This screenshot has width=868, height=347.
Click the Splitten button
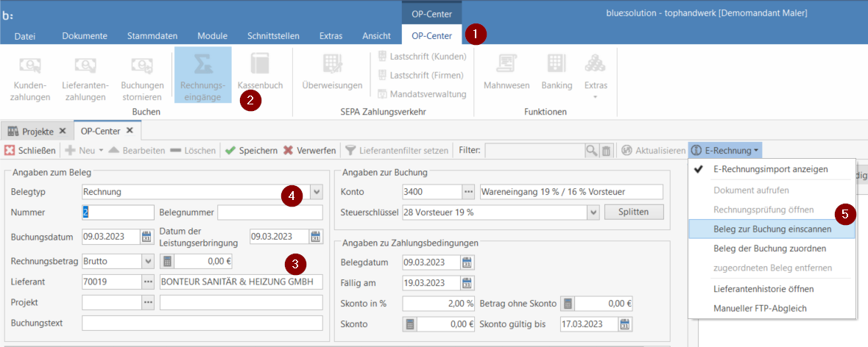point(633,212)
